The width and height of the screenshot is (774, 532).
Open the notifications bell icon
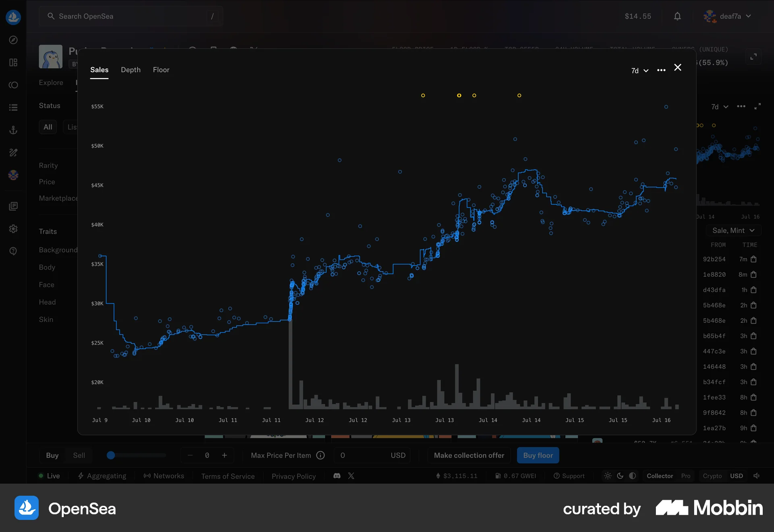tap(677, 16)
